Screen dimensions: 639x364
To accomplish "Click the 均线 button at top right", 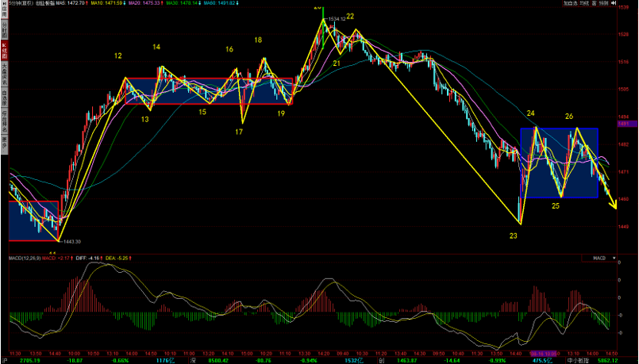I will pyautogui.click(x=585, y=4).
